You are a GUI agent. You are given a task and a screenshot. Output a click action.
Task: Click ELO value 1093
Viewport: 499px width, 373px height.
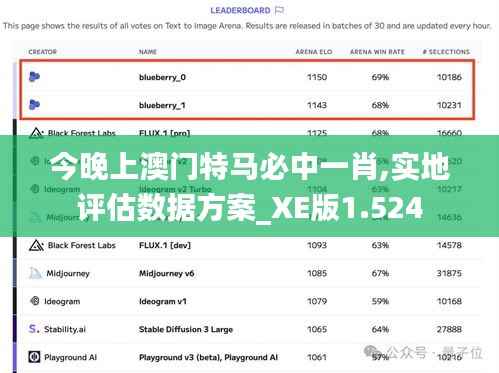point(317,245)
